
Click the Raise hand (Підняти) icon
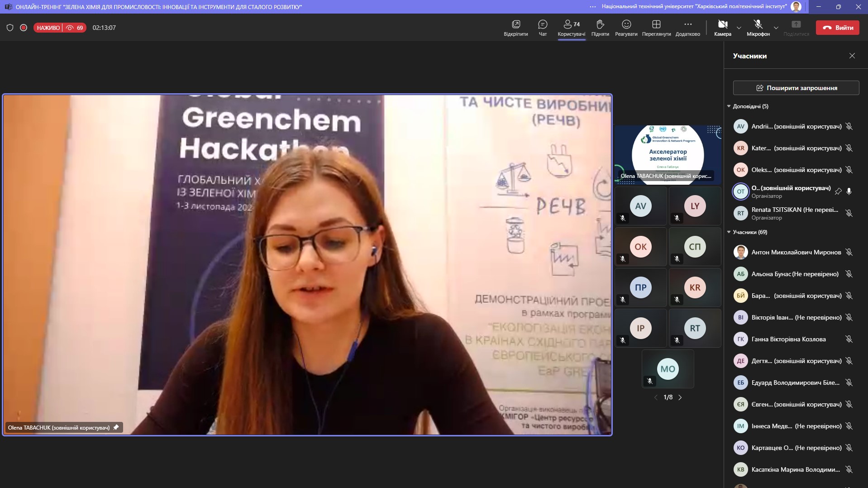[600, 24]
